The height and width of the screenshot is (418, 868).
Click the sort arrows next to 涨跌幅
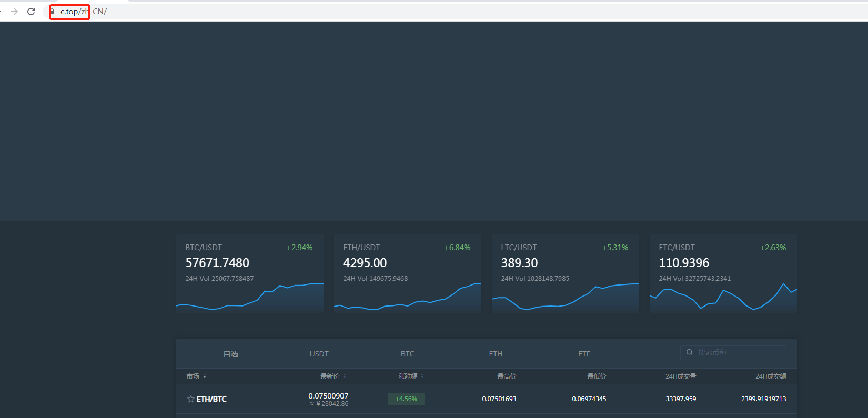pos(422,376)
